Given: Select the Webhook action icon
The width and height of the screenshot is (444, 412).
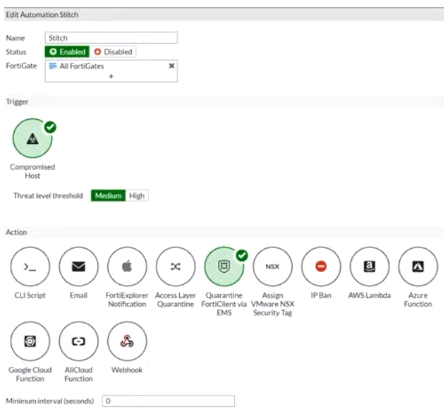Looking at the screenshot, I should click(127, 341).
